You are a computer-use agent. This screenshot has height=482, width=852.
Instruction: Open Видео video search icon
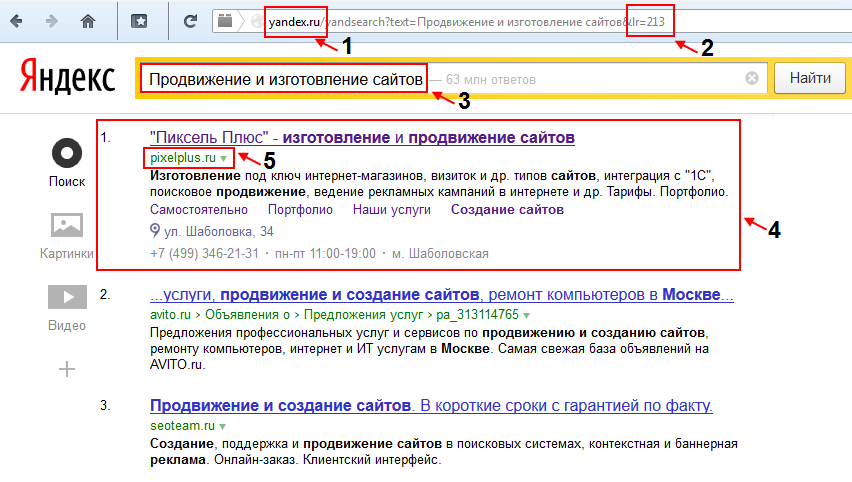pos(66,298)
